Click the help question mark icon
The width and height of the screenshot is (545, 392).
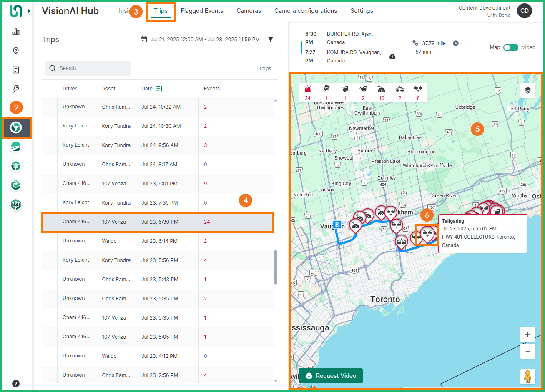tap(16, 384)
